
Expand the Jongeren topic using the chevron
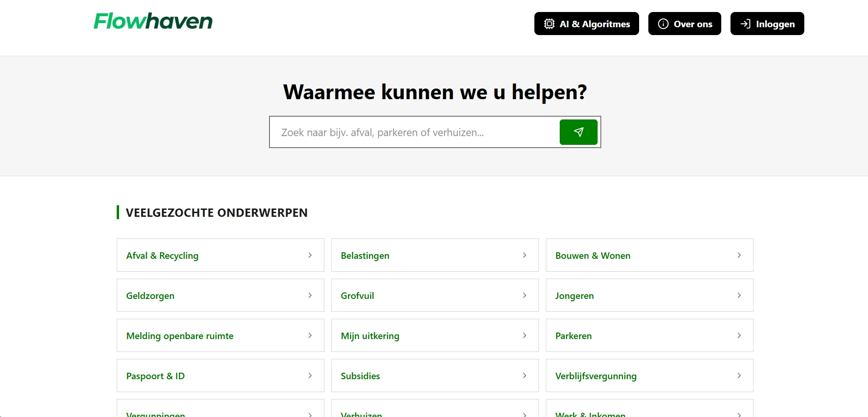coord(739,295)
